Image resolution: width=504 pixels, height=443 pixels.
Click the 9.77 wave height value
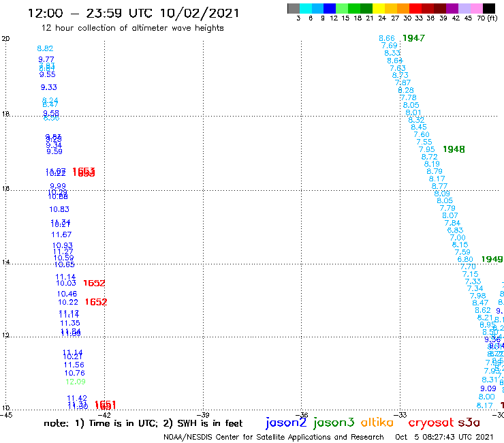coord(46,59)
